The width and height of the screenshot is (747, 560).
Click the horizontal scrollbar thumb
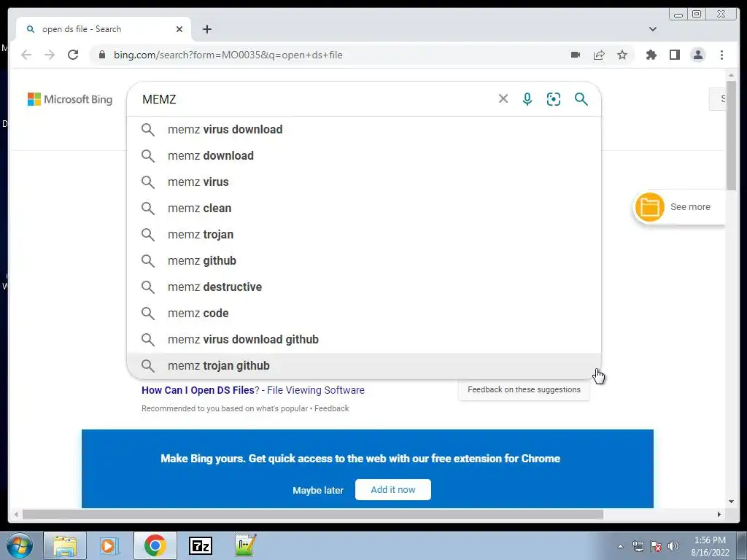[313, 514]
